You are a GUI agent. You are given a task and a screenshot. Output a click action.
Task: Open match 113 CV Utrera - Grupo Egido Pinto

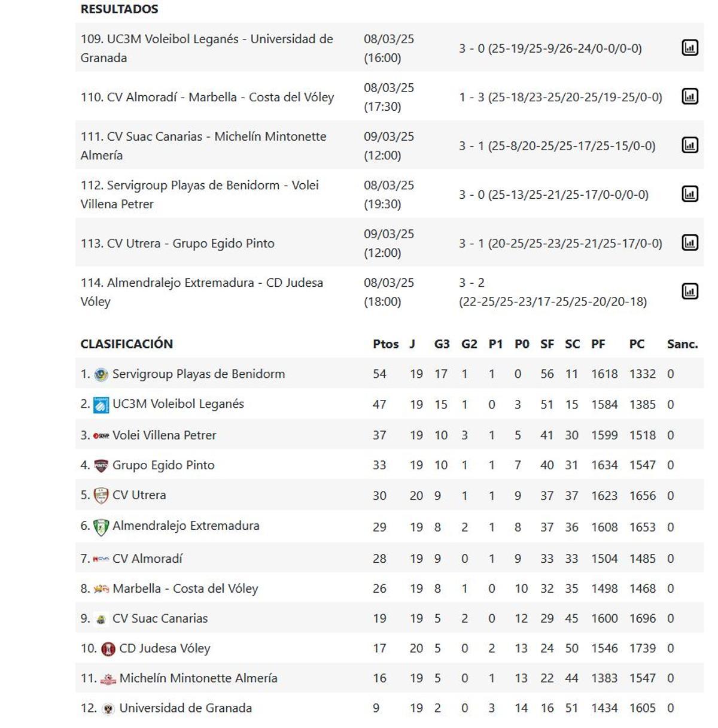click(x=180, y=243)
